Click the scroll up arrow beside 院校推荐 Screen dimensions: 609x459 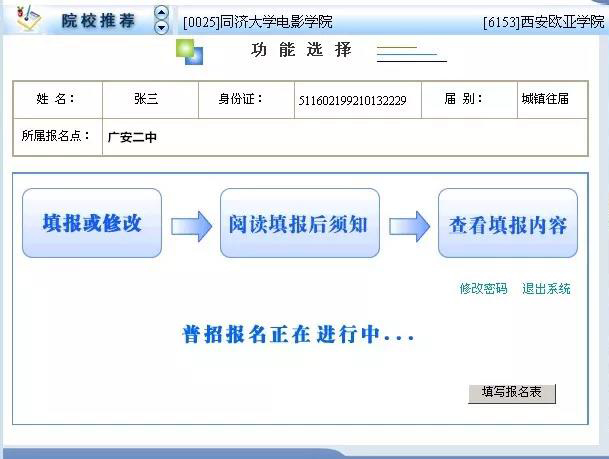(162, 13)
